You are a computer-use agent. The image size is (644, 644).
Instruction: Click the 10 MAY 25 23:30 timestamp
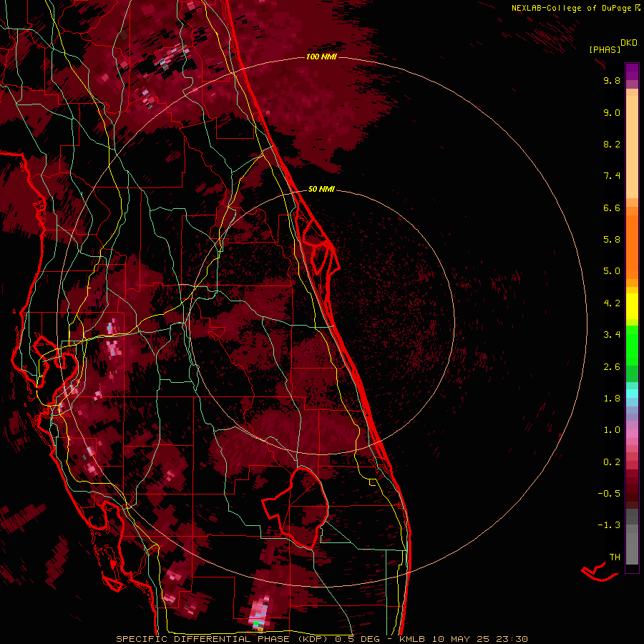coord(479,639)
